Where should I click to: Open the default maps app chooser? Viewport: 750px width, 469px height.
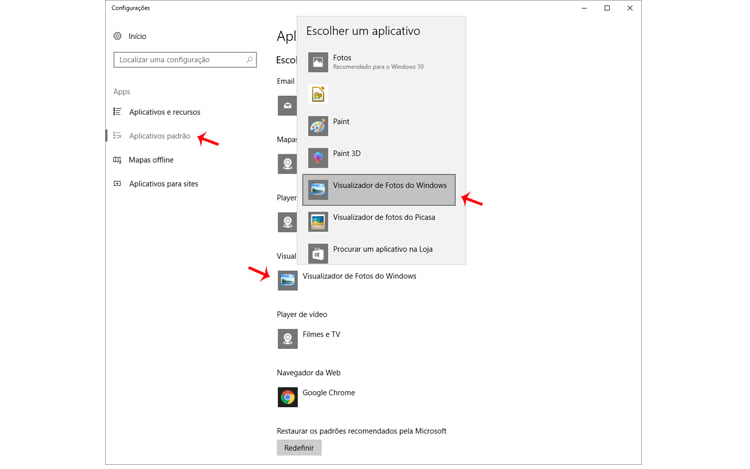coord(287,164)
